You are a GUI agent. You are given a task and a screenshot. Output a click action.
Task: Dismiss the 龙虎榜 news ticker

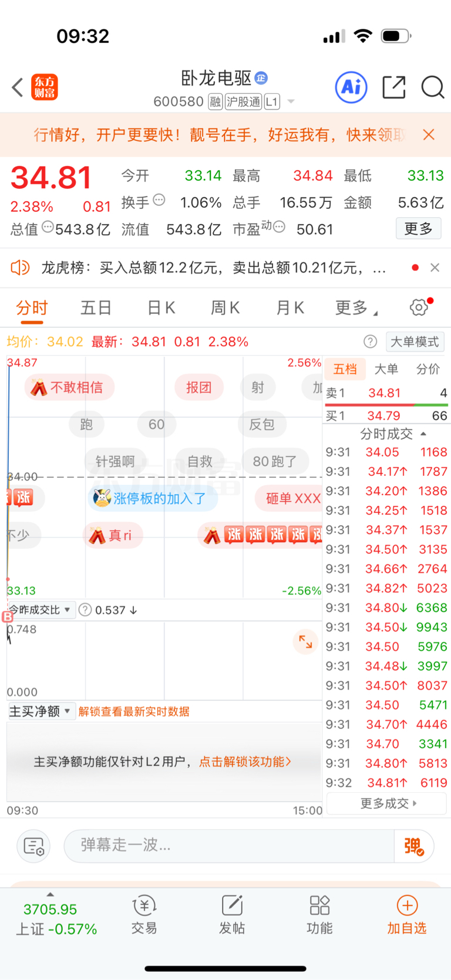tap(435, 268)
